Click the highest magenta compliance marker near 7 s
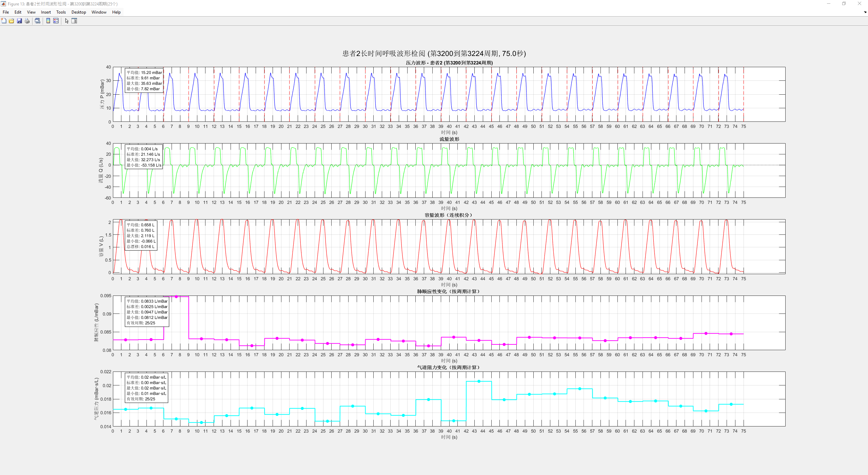This screenshot has height=475, width=868. [x=176, y=297]
